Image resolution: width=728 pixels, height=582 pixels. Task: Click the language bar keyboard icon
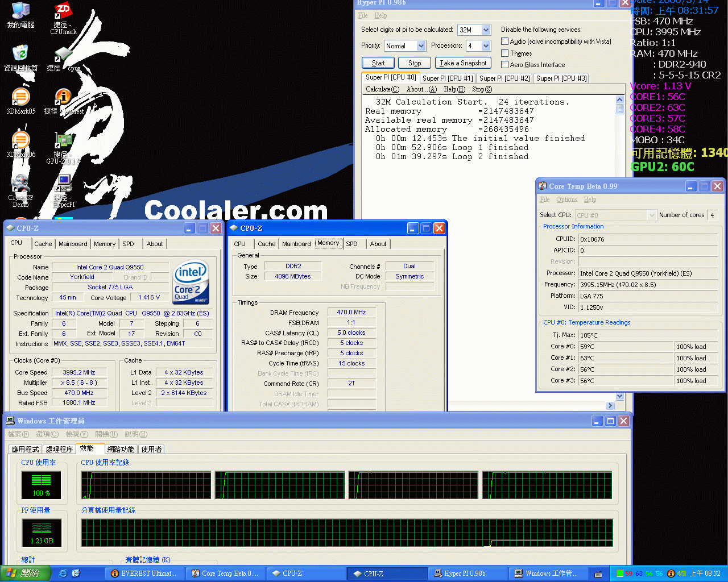coord(598,574)
